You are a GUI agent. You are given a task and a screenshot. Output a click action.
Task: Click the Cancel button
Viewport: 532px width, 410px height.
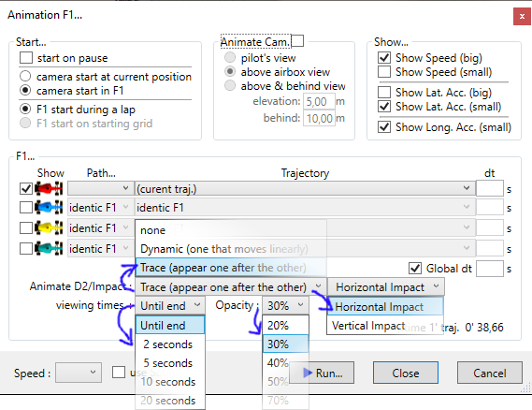(x=490, y=373)
